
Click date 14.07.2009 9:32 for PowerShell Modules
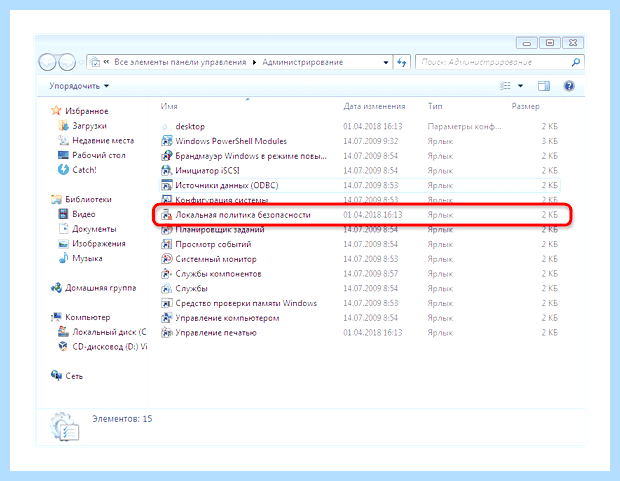370,141
